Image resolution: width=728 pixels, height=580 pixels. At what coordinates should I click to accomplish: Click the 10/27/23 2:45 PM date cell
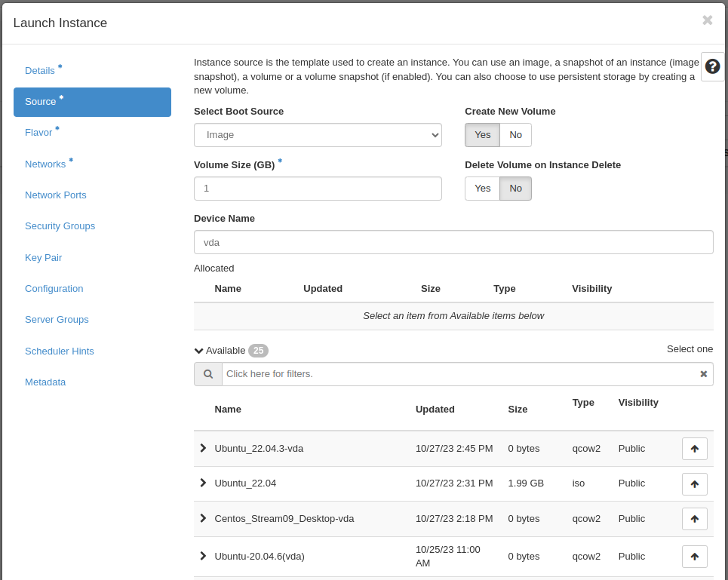[x=454, y=449]
